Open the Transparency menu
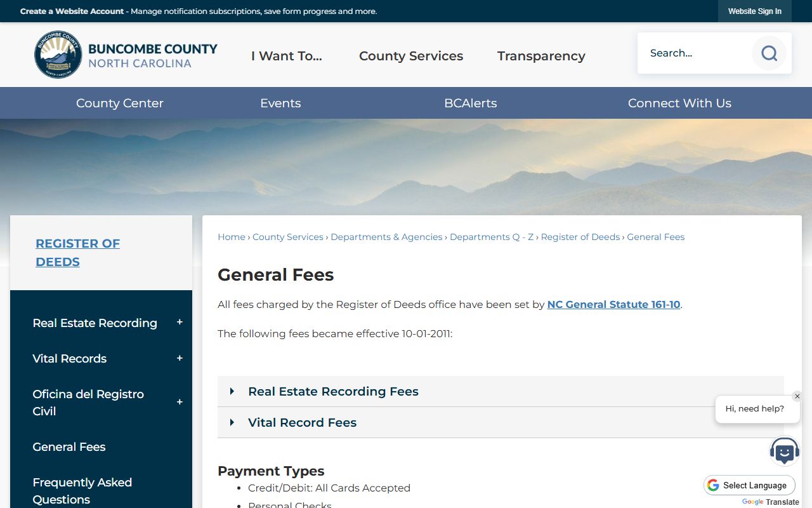This screenshot has width=812, height=508. pyautogui.click(x=541, y=56)
